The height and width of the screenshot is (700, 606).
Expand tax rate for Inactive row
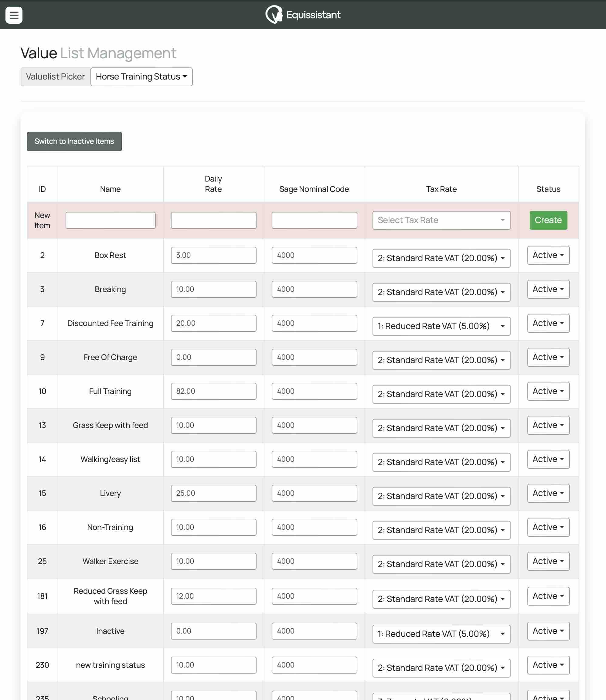click(441, 634)
